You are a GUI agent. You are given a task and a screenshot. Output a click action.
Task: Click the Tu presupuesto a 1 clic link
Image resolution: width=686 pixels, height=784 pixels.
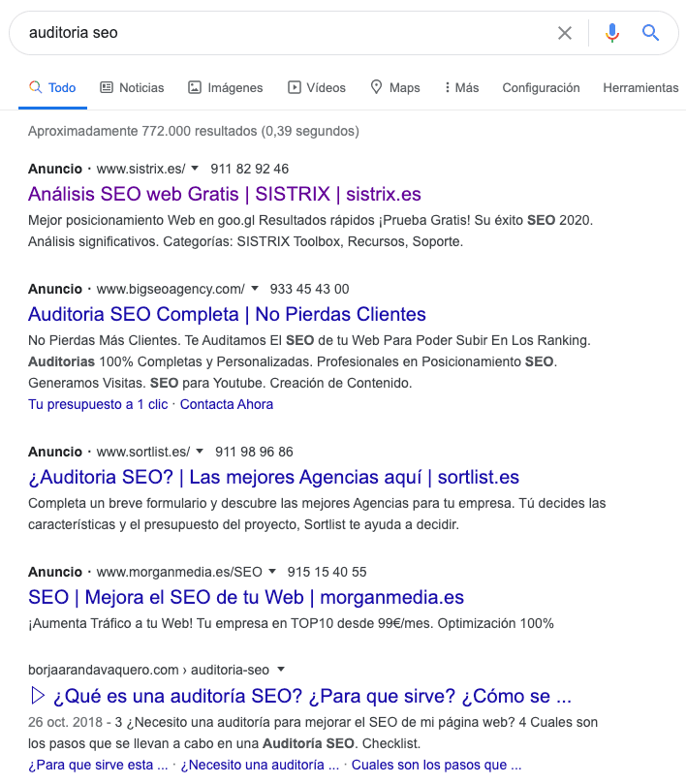(x=98, y=404)
